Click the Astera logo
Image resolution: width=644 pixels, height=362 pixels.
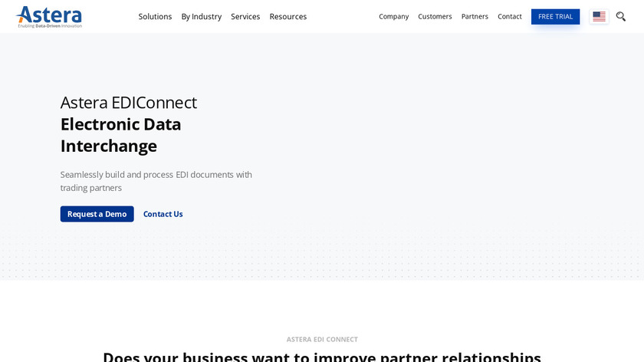click(49, 14)
